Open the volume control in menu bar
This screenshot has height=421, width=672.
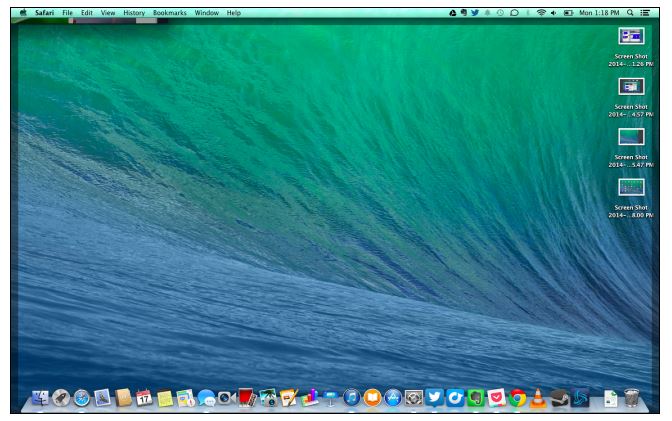[554, 13]
